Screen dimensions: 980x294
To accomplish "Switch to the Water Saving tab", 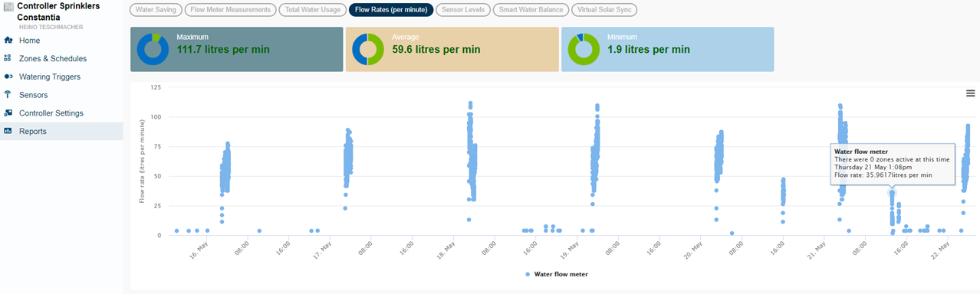I will (156, 10).
